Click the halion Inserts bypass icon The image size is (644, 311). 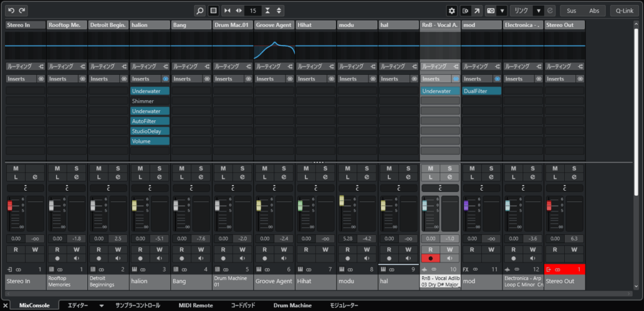click(165, 79)
